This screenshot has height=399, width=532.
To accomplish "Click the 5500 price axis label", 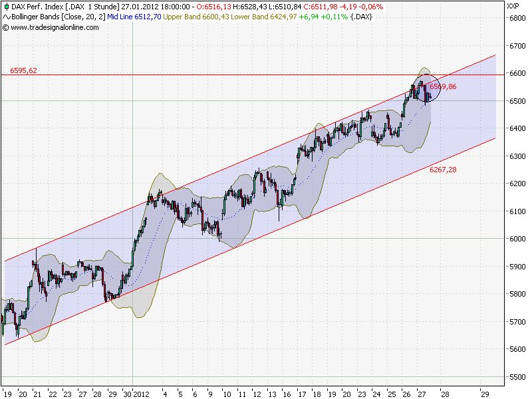I will [x=517, y=377].
